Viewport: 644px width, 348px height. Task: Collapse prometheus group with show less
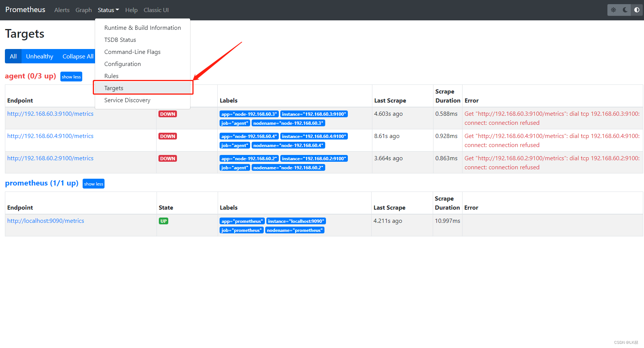(x=94, y=184)
